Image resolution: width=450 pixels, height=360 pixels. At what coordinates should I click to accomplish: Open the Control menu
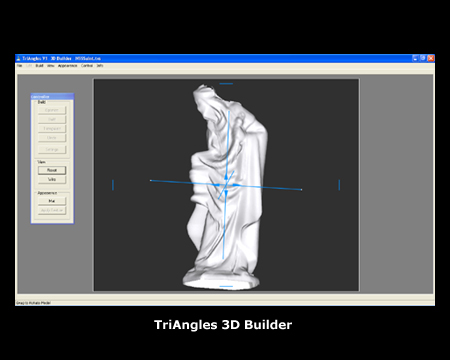[87, 66]
